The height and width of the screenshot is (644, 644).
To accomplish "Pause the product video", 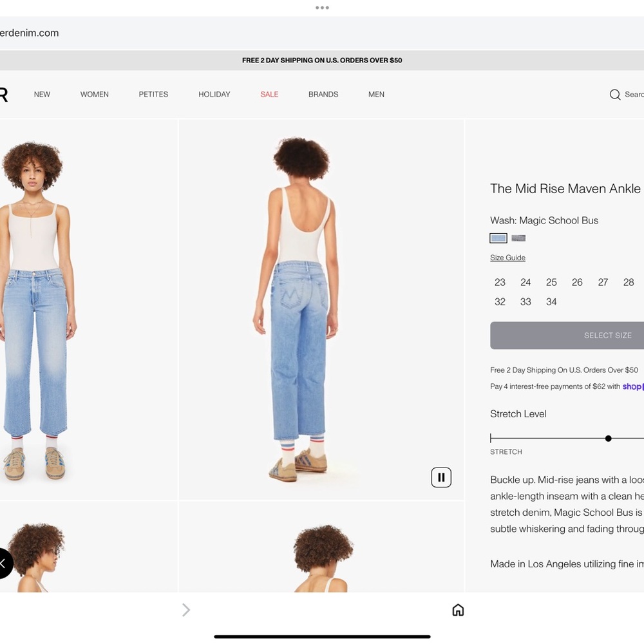I will click(x=441, y=477).
